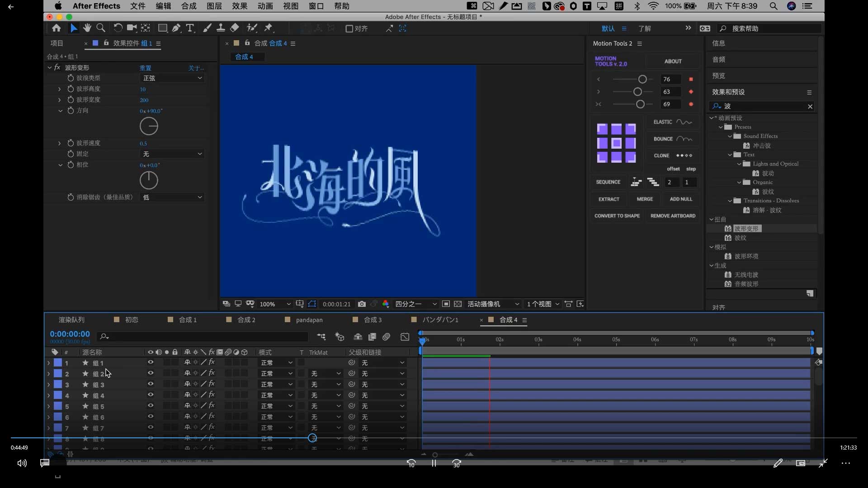
Task: Take snapshot with camera icon
Action: click(x=362, y=304)
